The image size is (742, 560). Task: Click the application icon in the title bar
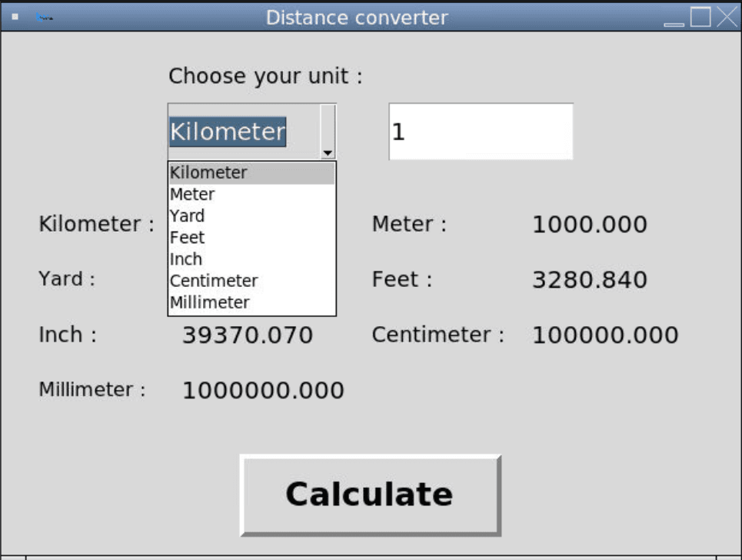[x=45, y=18]
